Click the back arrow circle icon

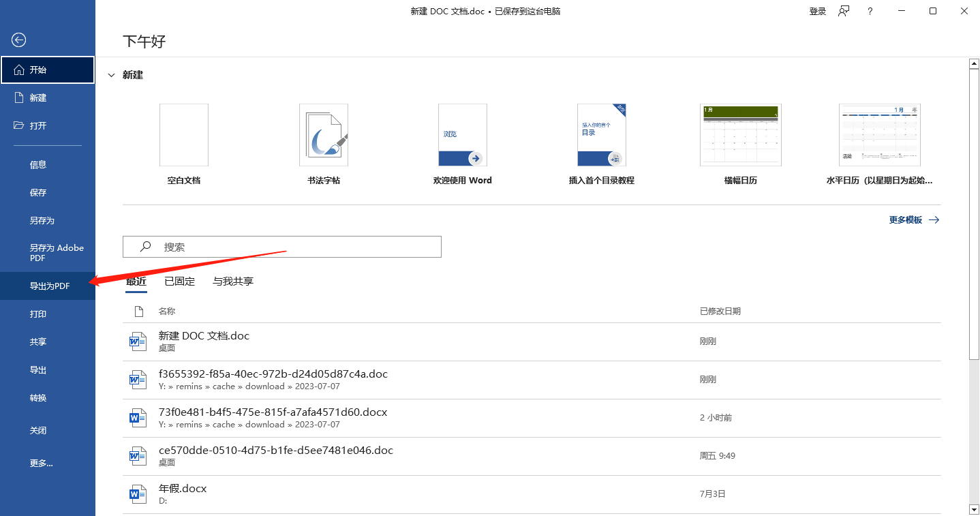(x=19, y=40)
